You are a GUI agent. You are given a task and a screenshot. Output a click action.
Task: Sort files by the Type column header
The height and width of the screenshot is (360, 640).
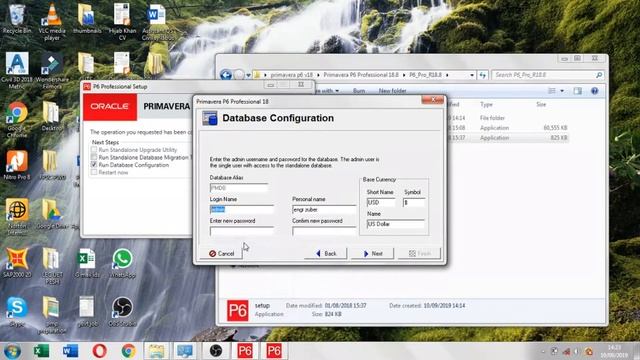[486, 104]
